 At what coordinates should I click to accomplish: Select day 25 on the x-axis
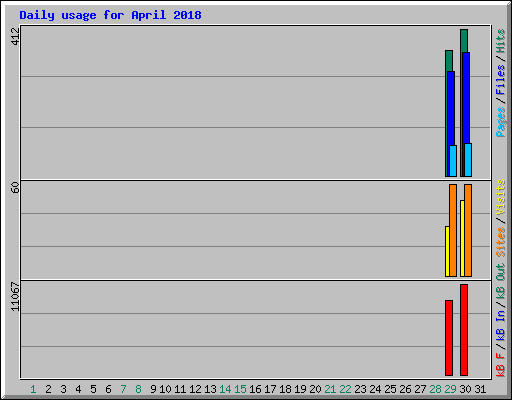coord(390,389)
